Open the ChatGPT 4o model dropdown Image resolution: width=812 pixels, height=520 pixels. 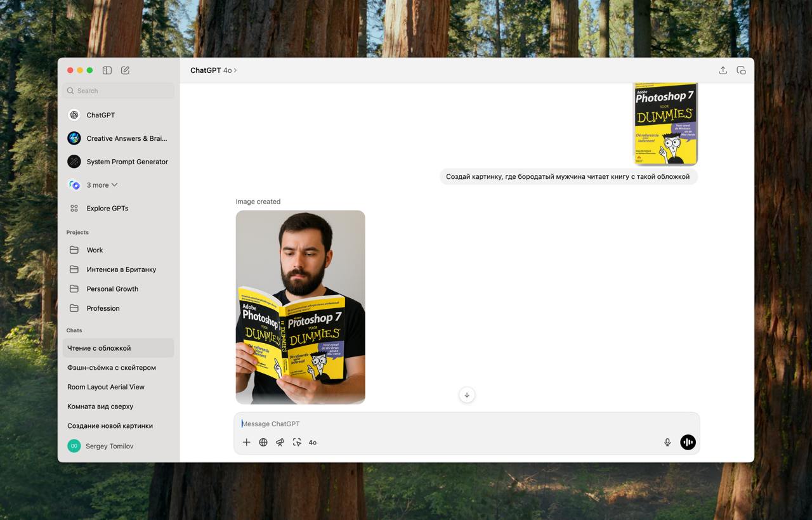(214, 70)
